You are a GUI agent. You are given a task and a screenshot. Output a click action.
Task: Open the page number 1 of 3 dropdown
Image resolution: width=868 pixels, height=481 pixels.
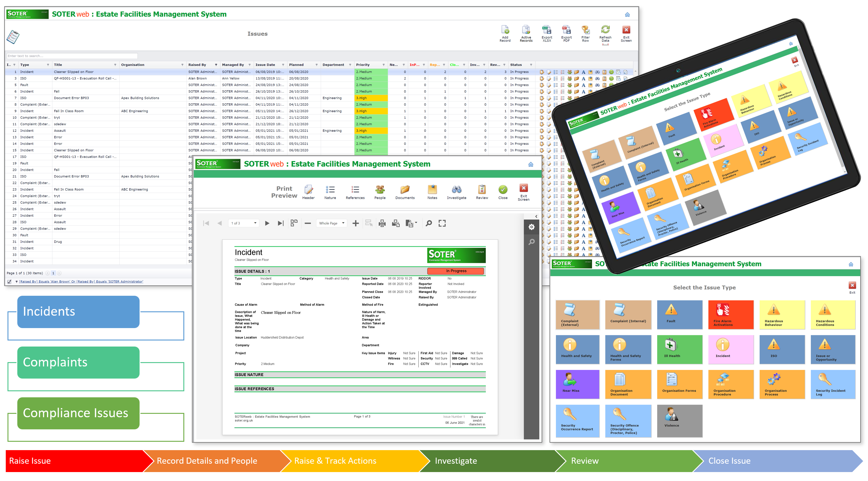coord(244,223)
